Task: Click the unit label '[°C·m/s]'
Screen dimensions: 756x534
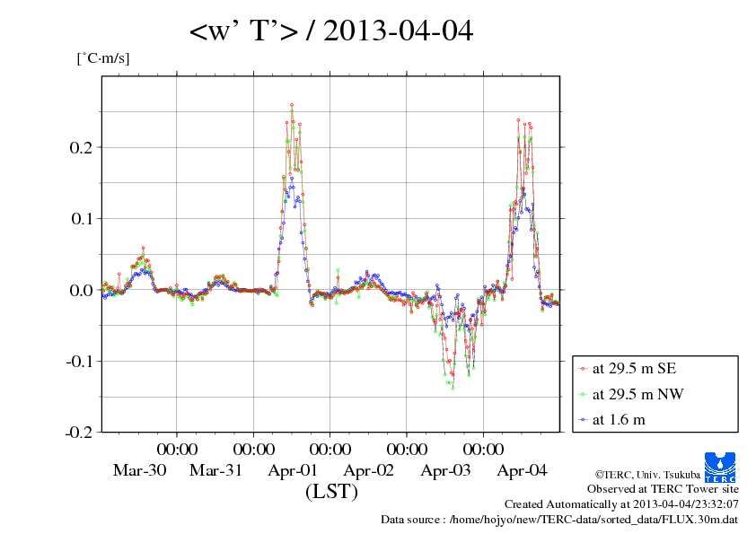Action: coord(103,58)
